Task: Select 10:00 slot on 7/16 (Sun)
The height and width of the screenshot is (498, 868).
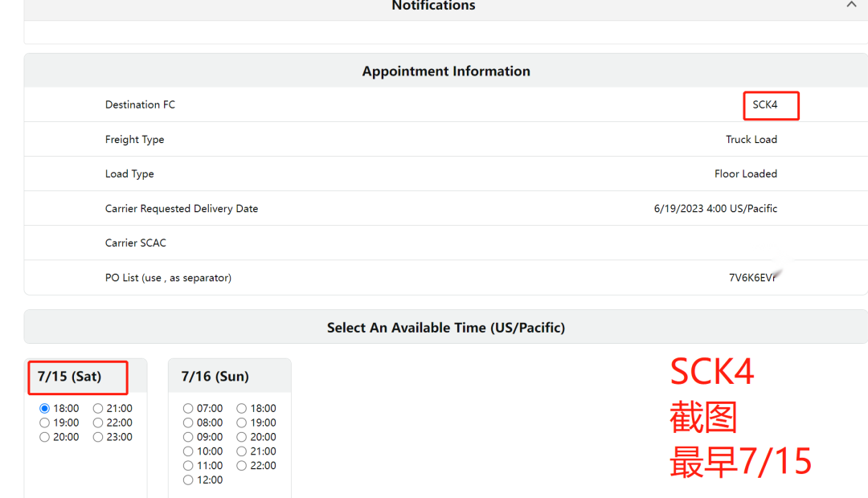Action: tap(188, 451)
